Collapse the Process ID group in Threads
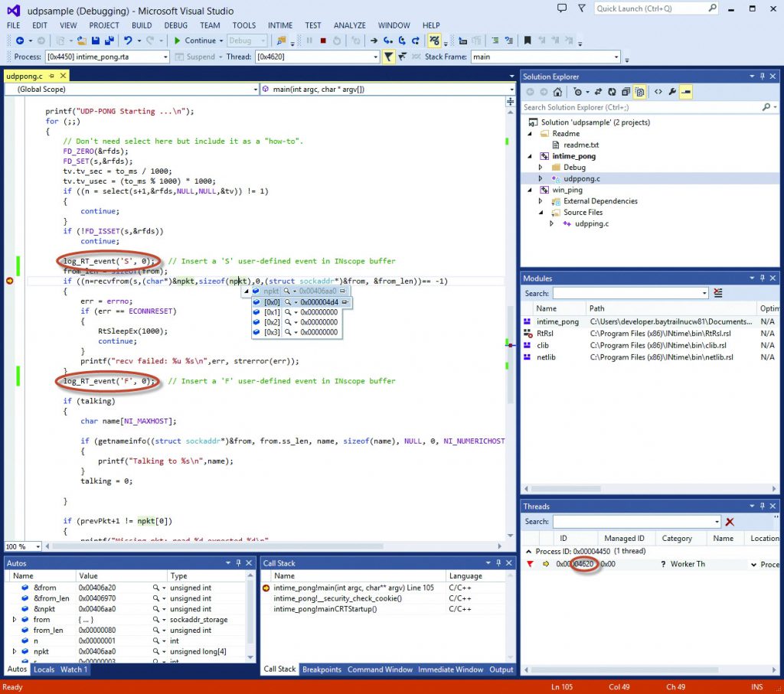 coord(528,552)
